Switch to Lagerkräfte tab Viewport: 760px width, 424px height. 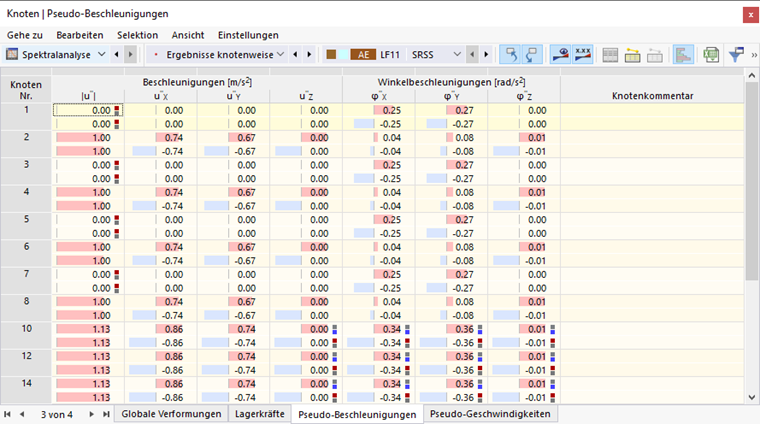(x=260, y=414)
